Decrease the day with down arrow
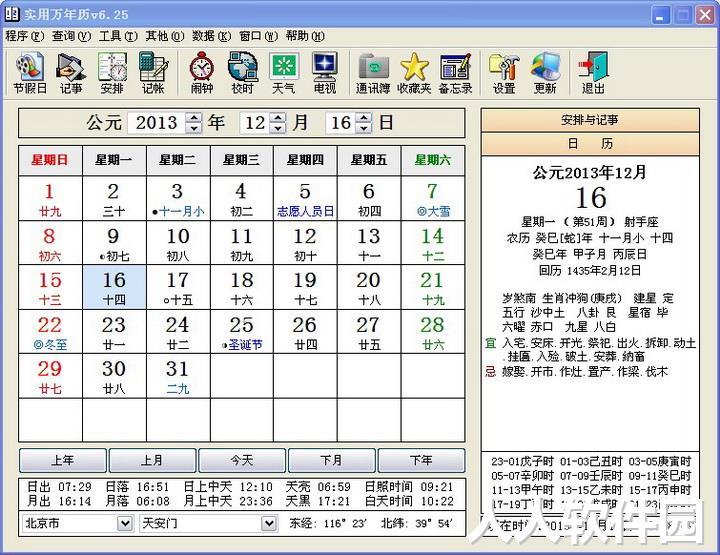This screenshot has width=720, height=555. [x=364, y=128]
